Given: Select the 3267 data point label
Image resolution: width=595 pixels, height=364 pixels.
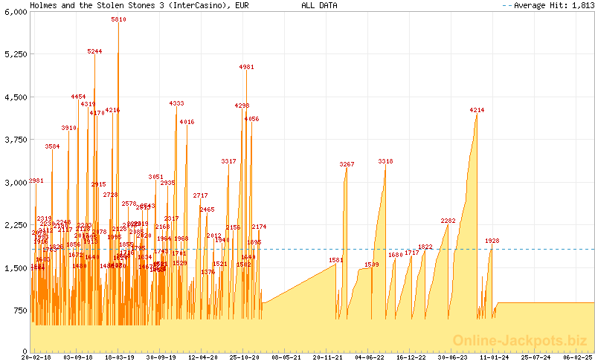Looking at the screenshot, I should pyautogui.click(x=347, y=164).
